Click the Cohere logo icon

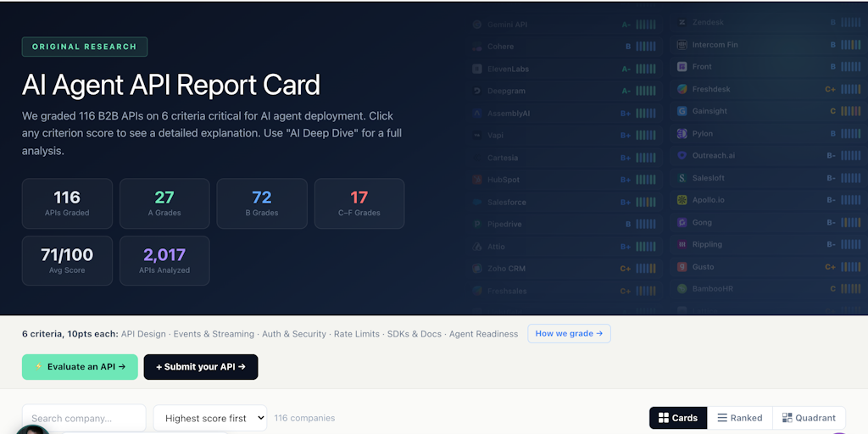click(477, 47)
